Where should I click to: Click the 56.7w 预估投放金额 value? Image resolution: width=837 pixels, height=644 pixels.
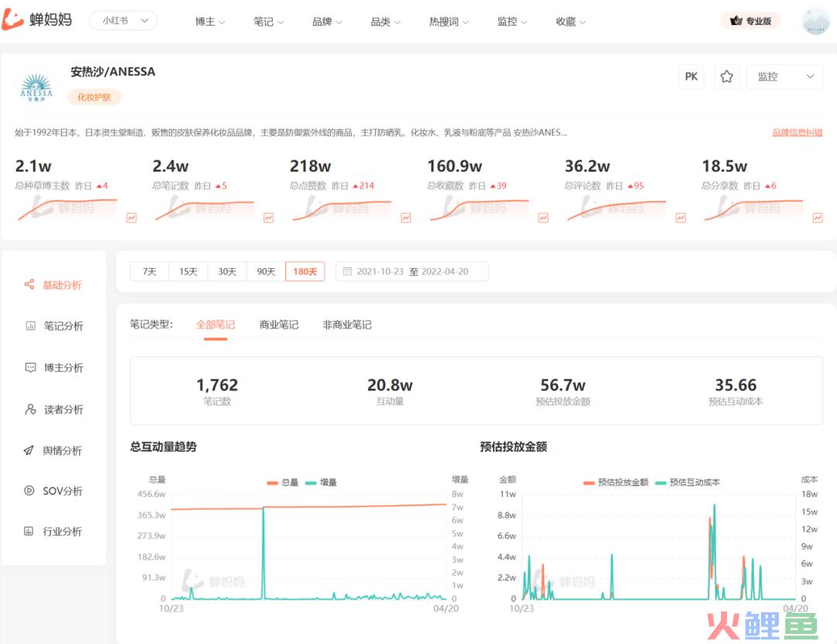pos(563,385)
